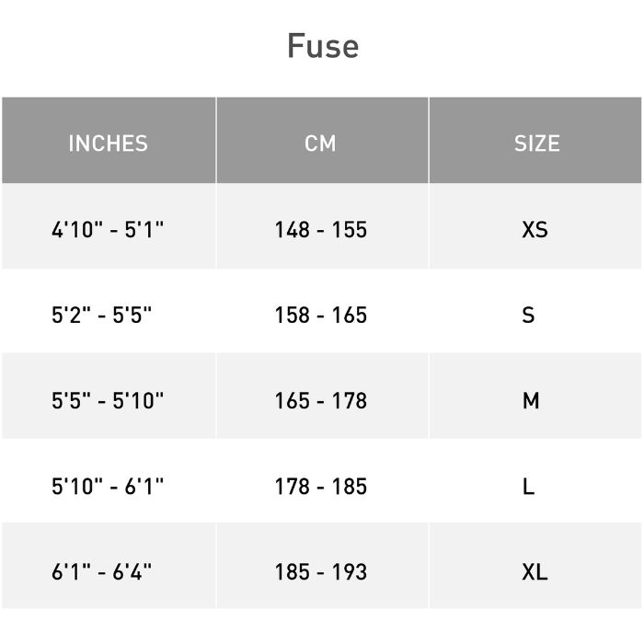
Task: Select the CM column header
Action: 320,144
